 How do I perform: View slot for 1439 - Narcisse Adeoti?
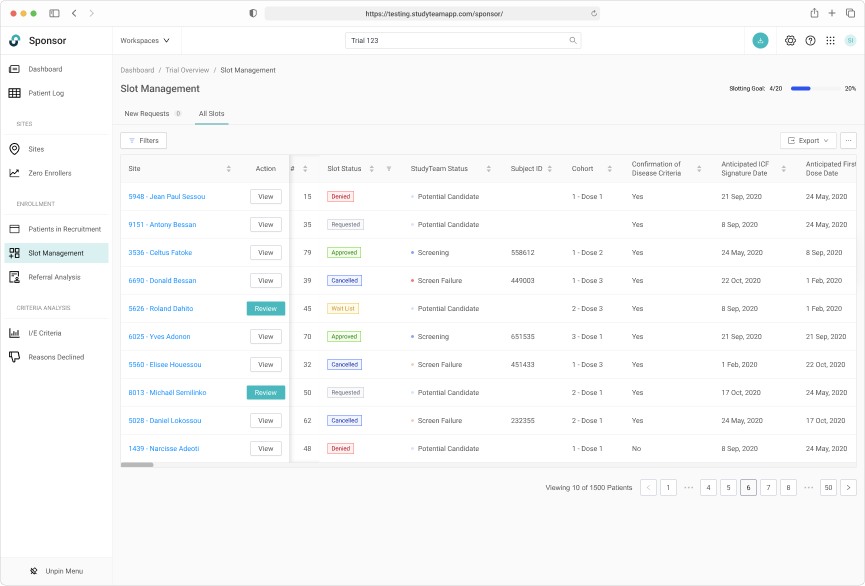point(266,449)
